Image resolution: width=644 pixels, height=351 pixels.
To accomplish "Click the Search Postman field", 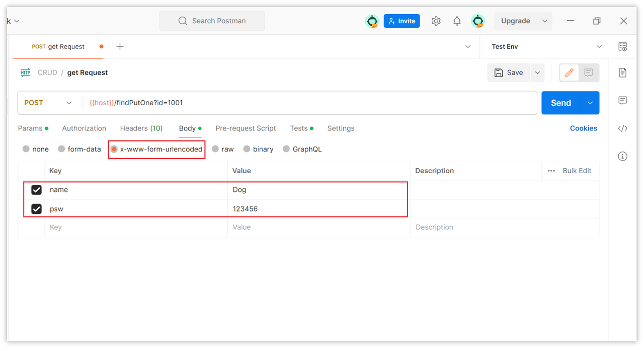I will click(x=212, y=21).
